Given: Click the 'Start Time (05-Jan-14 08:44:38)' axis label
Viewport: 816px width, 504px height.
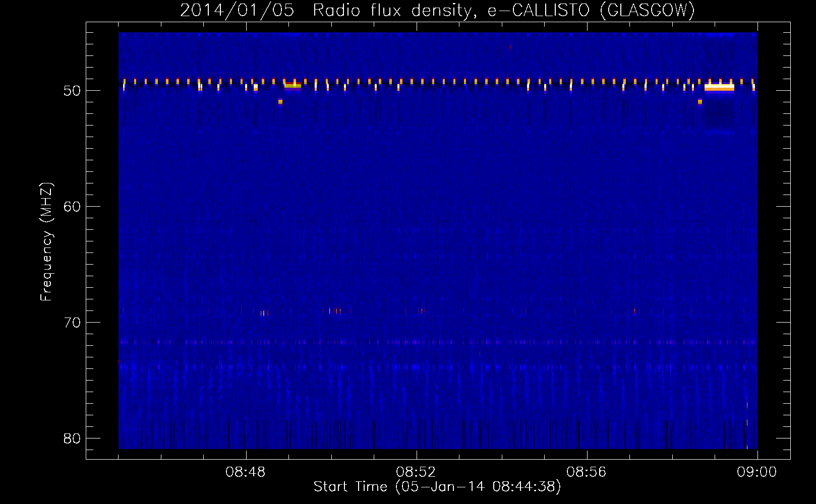Looking at the screenshot, I should pyautogui.click(x=437, y=487).
